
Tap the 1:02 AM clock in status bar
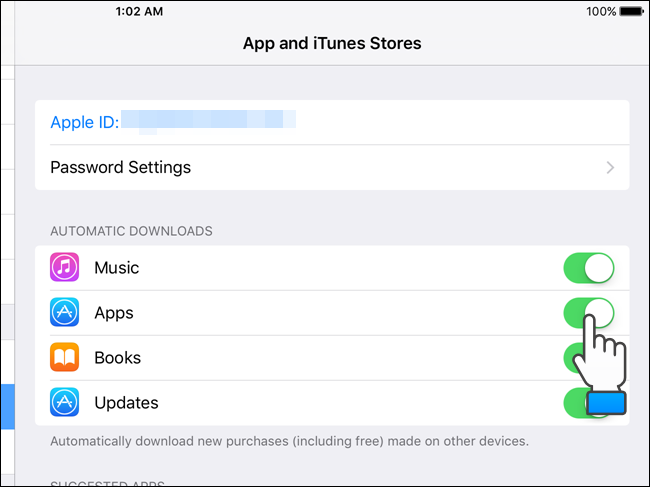coord(139,11)
